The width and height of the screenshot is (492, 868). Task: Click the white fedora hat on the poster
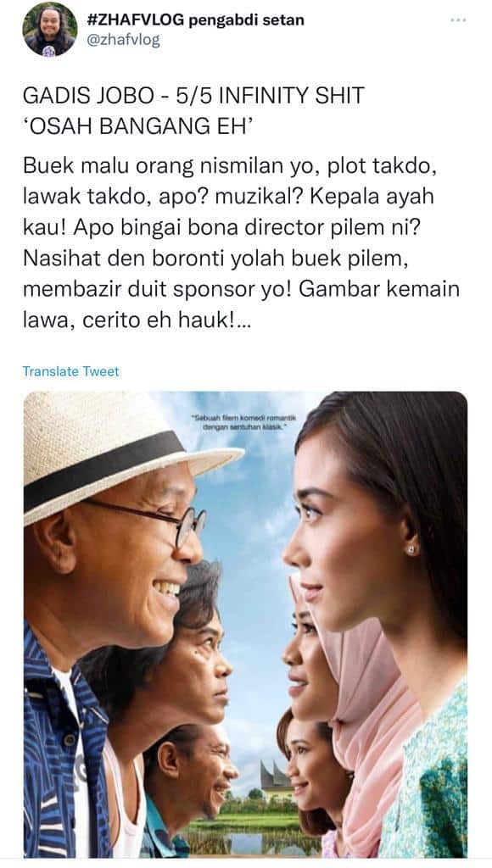(x=119, y=454)
